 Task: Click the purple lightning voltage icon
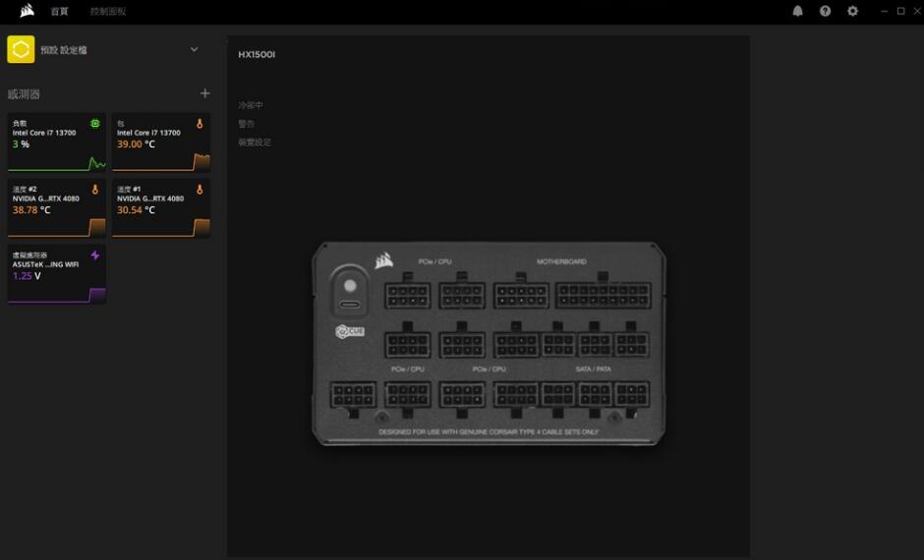(95, 255)
